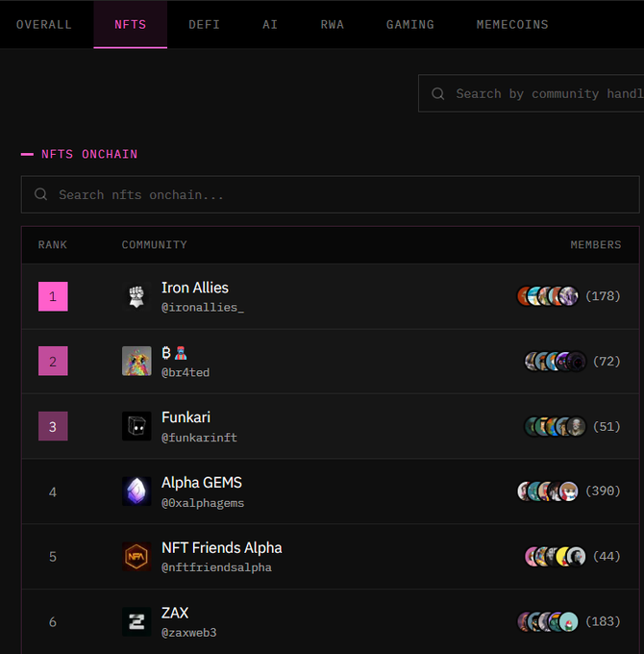Click the (51) member count
Image resolution: width=644 pixels, height=654 pixels.
[x=607, y=426]
